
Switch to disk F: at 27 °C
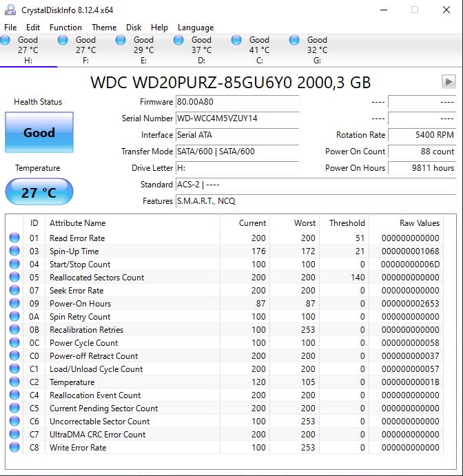[x=85, y=50]
